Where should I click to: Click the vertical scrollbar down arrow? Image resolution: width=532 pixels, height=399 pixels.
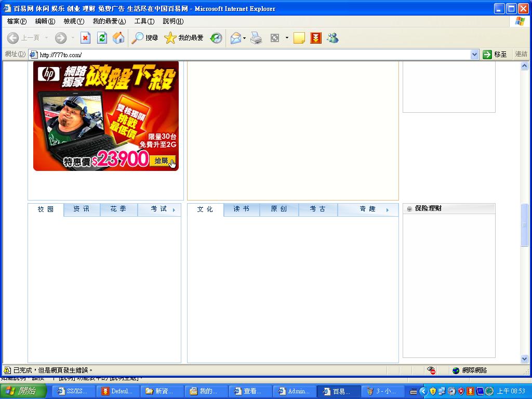(525, 358)
